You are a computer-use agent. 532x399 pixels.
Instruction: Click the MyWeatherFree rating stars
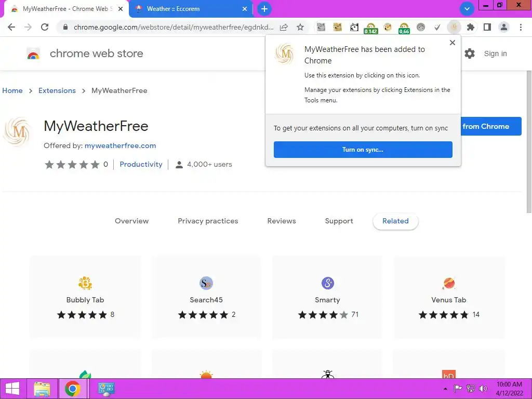pyautogui.click(x=72, y=165)
